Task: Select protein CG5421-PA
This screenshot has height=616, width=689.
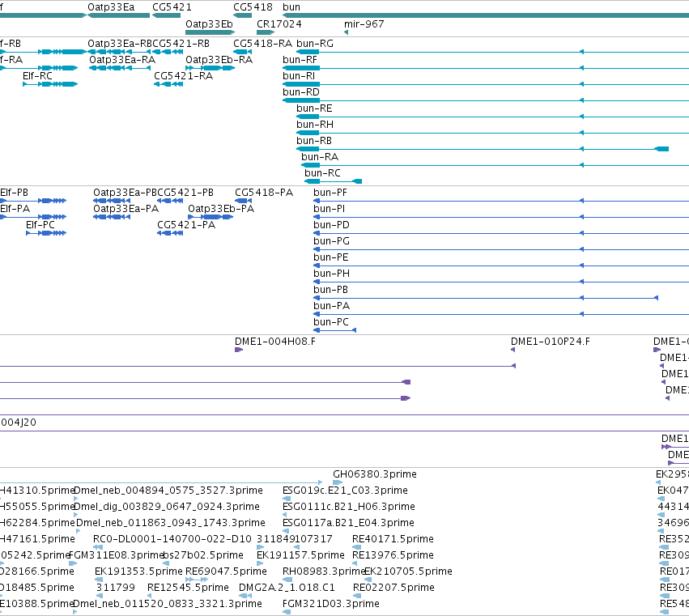Action: [170, 233]
